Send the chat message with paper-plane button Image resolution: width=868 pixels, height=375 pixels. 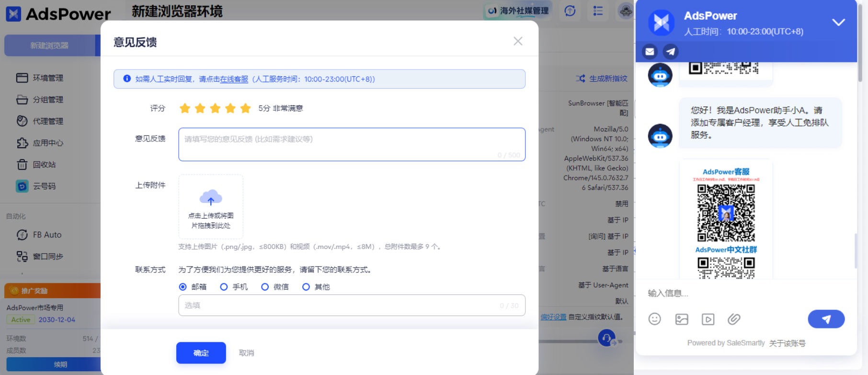(x=826, y=319)
